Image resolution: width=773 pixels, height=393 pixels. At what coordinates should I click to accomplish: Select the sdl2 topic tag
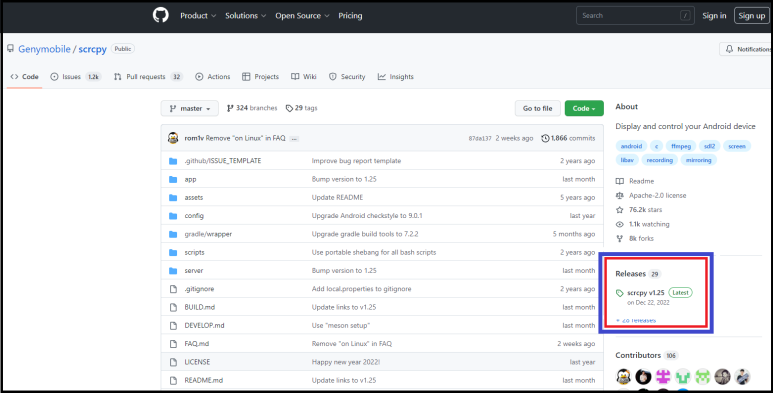(709, 146)
